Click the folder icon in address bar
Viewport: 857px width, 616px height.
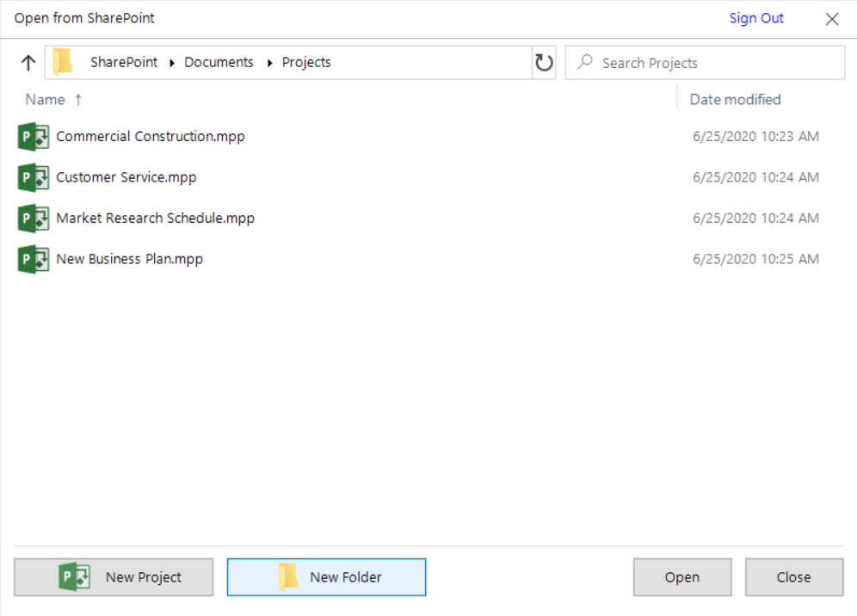tap(63, 62)
